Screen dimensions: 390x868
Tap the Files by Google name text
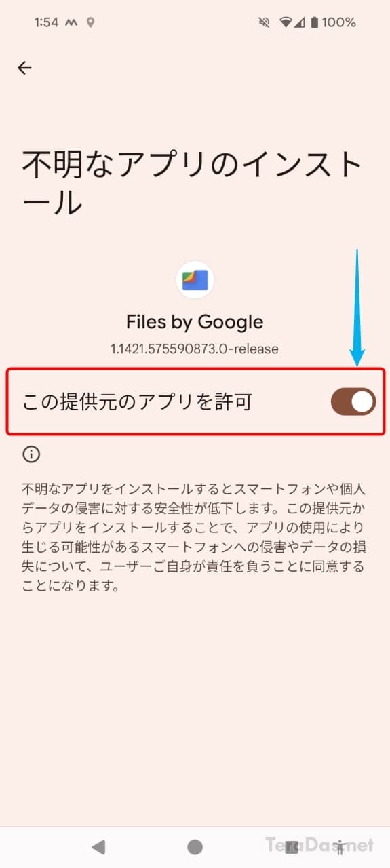tap(195, 321)
